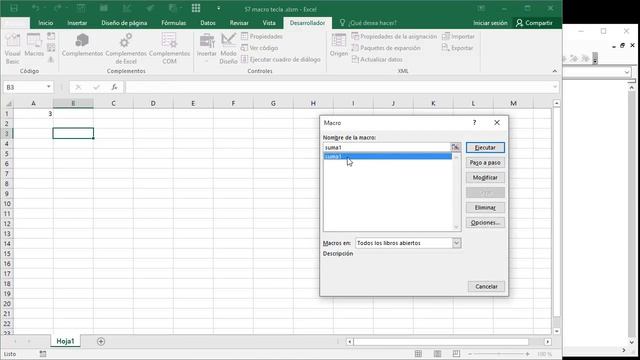The image size is (640, 360).
Task: Click Actualizar datos
Action: click(x=377, y=59)
